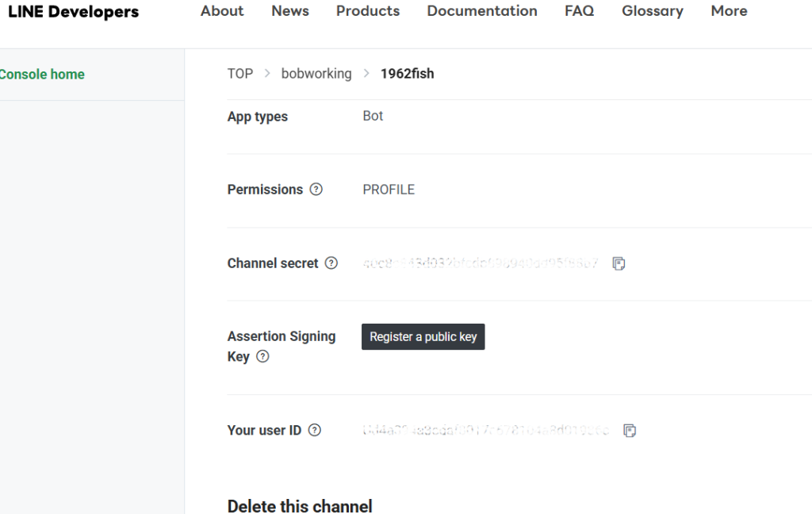This screenshot has width=812, height=514.
Task: Click the App types label
Action: coord(258,117)
